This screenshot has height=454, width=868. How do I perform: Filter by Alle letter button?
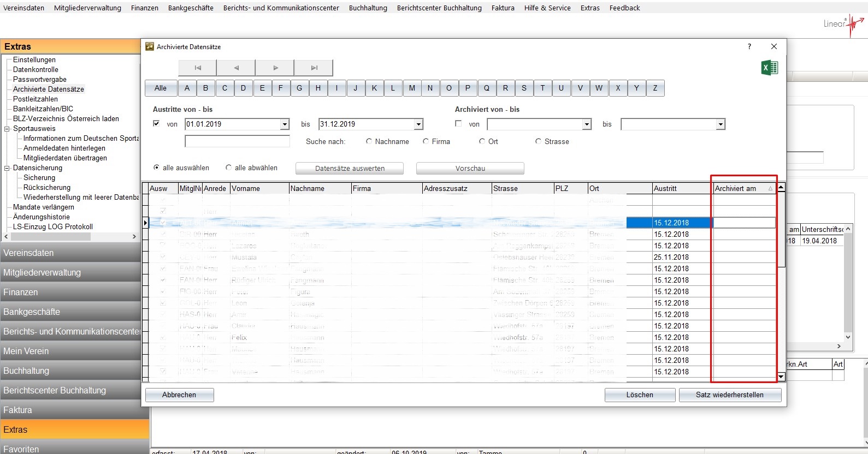tap(161, 88)
